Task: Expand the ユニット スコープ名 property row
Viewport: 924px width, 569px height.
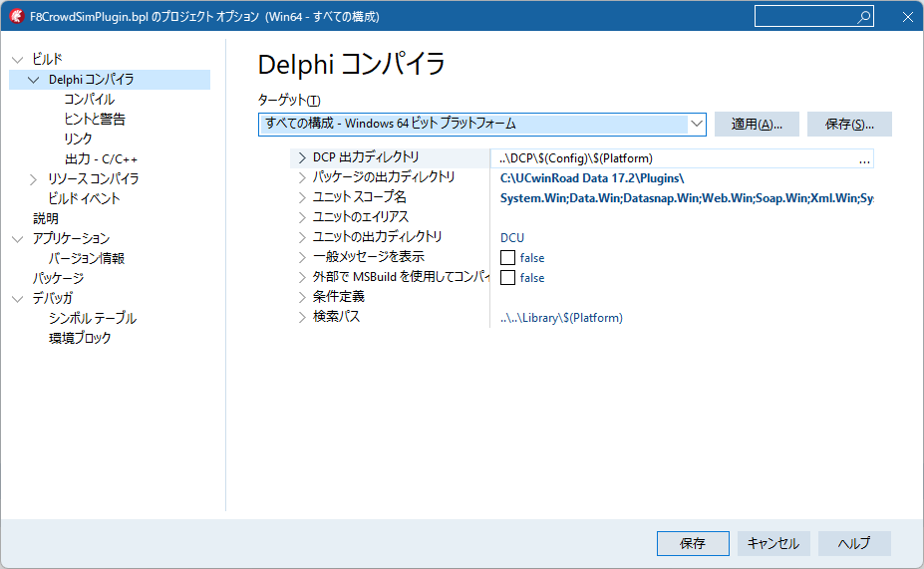Action: pos(303,197)
